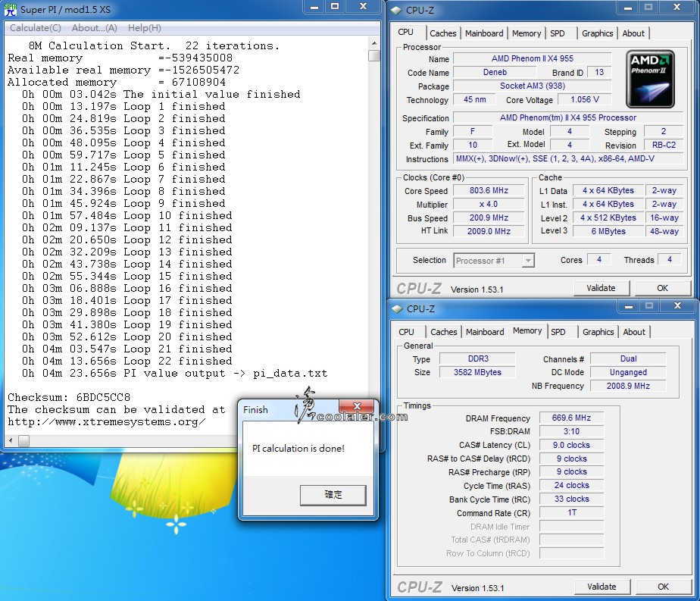The image size is (700, 601).
Task: Open About tab in lower CPU-Z window
Action: [x=634, y=332]
